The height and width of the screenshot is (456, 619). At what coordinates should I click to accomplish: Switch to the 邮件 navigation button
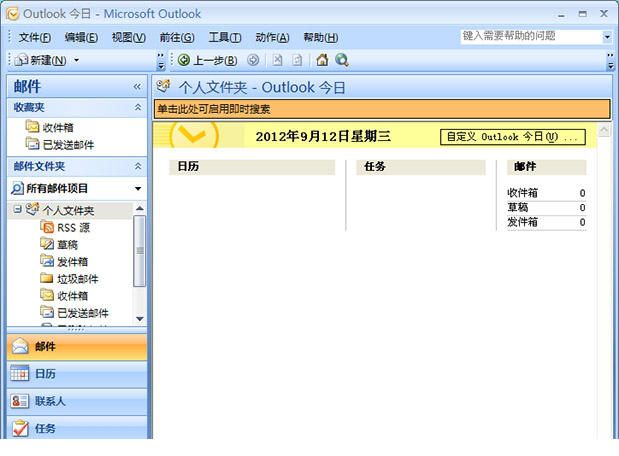click(77, 347)
